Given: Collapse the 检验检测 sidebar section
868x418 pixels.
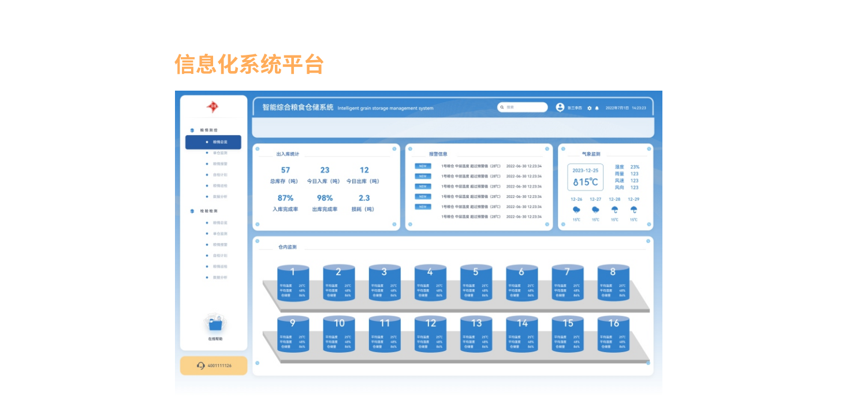Looking at the screenshot, I should click(x=208, y=211).
